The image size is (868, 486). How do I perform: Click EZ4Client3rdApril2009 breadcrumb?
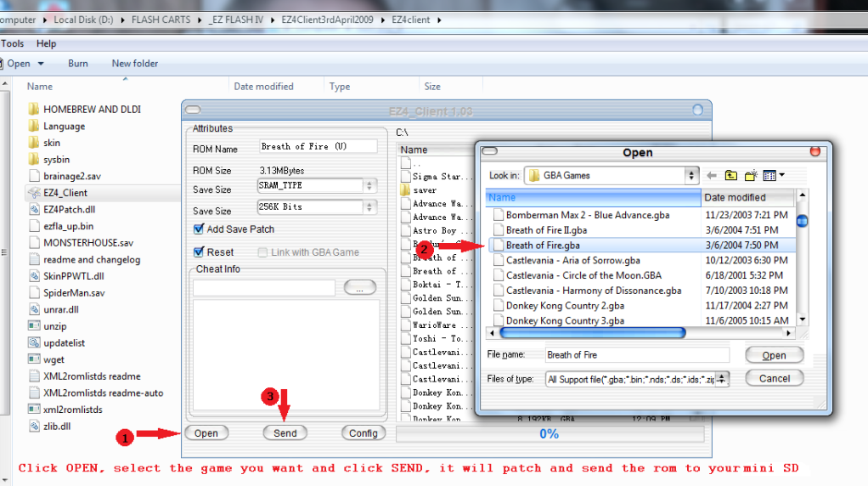[327, 20]
